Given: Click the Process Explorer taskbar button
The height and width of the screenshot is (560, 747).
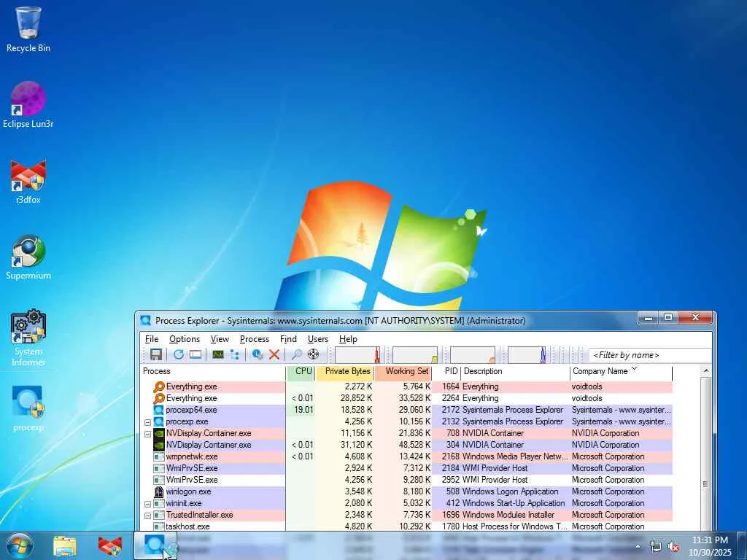Looking at the screenshot, I should pyautogui.click(x=155, y=545).
